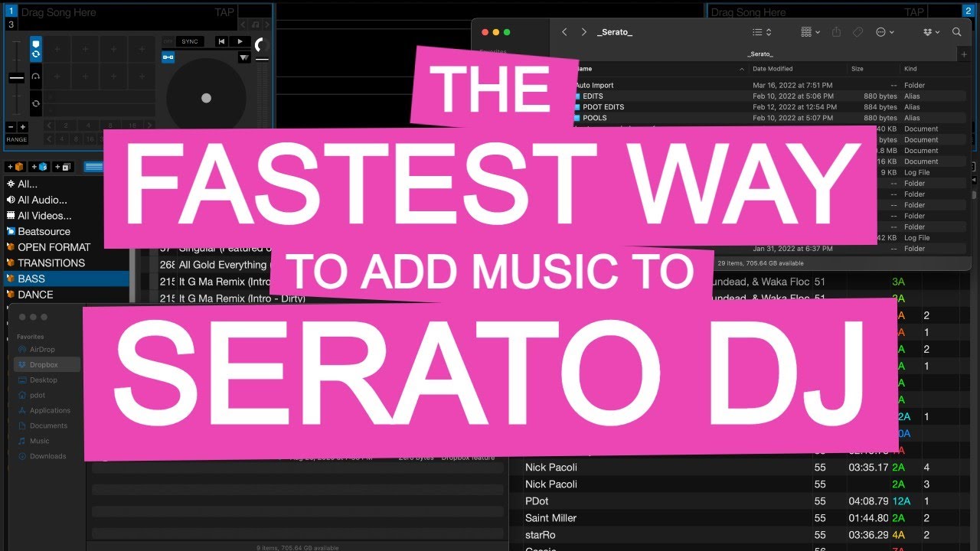Click the Share icon in Finder toolbar
Image resolution: width=980 pixels, height=551 pixels.
point(836,32)
